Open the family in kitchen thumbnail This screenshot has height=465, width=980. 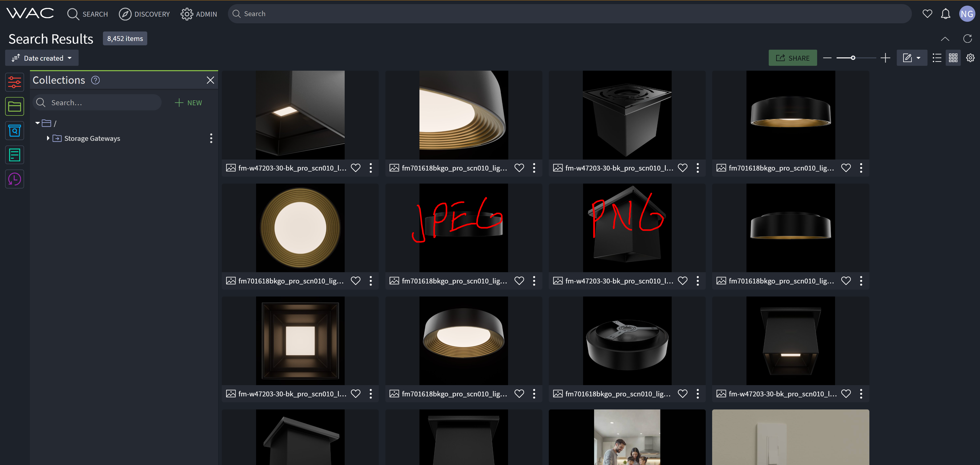click(x=627, y=437)
